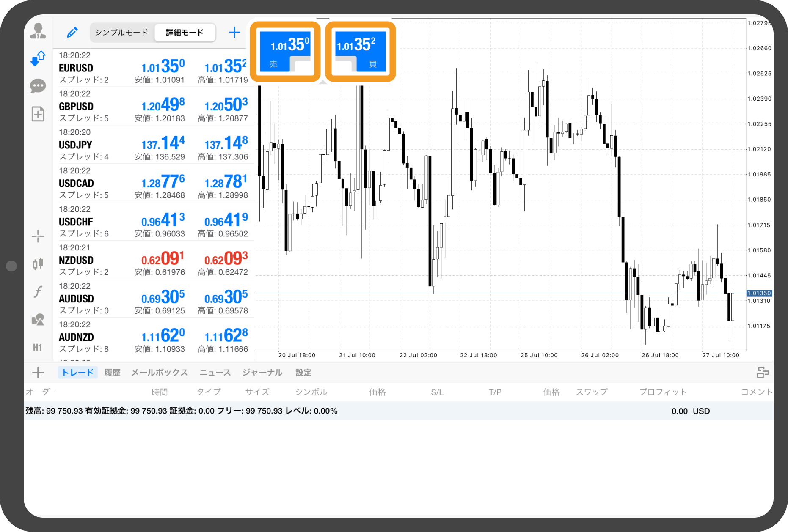Open the indicators function icon
Image resolution: width=788 pixels, height=532 pixels.
38,291
